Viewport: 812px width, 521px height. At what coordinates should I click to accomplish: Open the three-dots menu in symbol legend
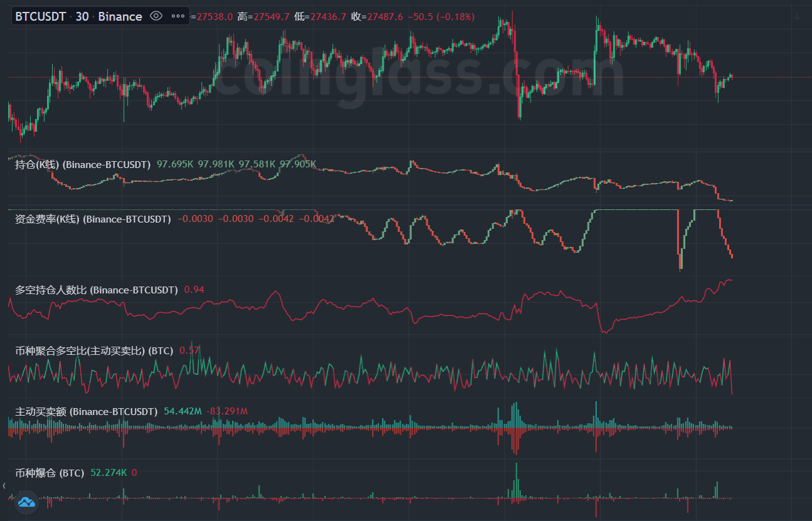177,16
